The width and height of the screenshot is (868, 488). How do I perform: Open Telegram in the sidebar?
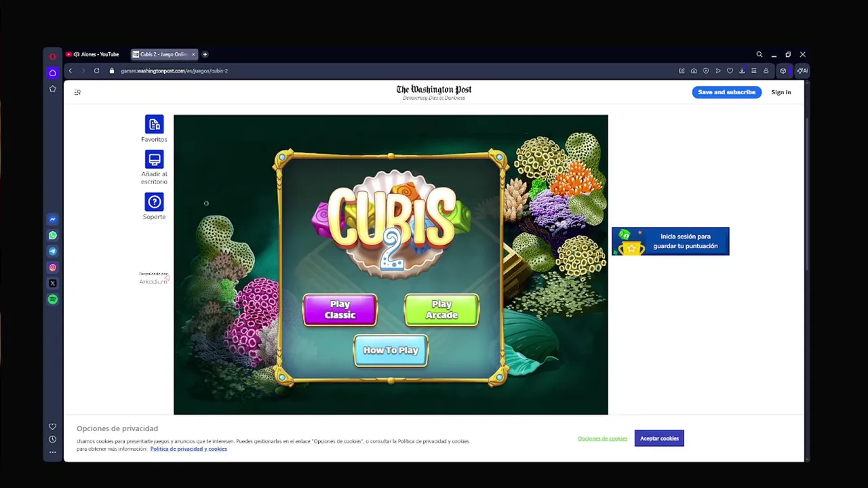tap(52, 251)
